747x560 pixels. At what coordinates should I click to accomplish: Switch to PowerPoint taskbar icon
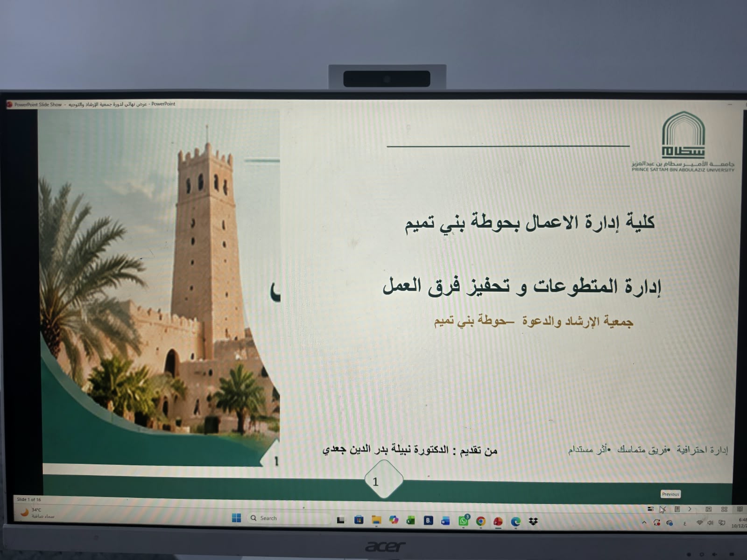tap(498, 521)
